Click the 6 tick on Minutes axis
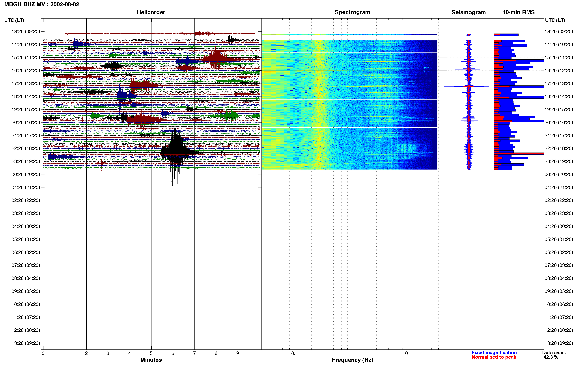Image resolution: width=588 pixels, height=368 pixels. 173,353
